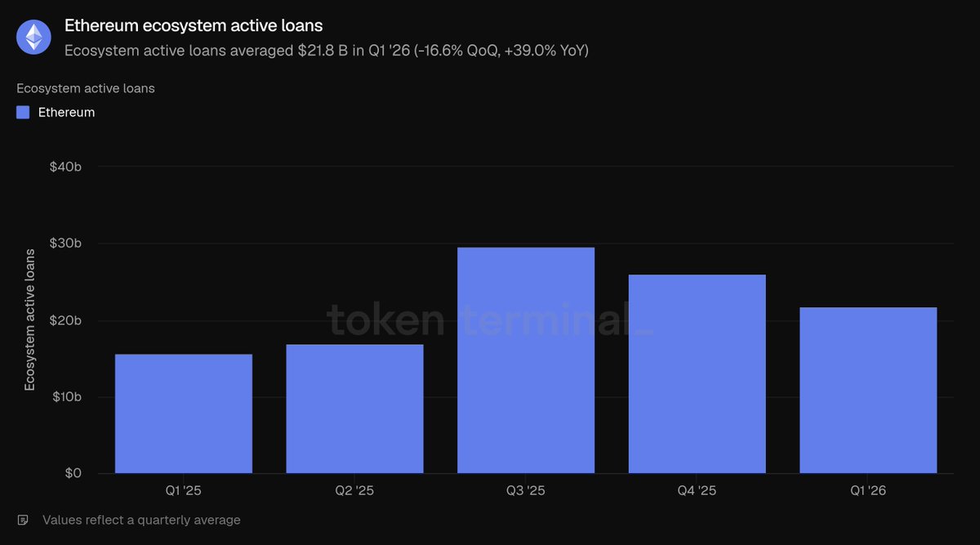This screenshot has width=980, height=545.
Task: Click the Values reflect a quarterly average note
Action: coord(141,520)
